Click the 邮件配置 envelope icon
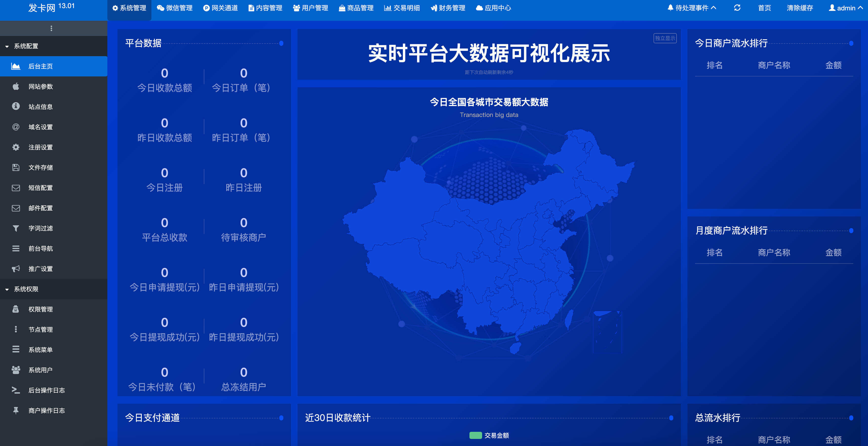868x446 pixels. [x=16, y=208]
